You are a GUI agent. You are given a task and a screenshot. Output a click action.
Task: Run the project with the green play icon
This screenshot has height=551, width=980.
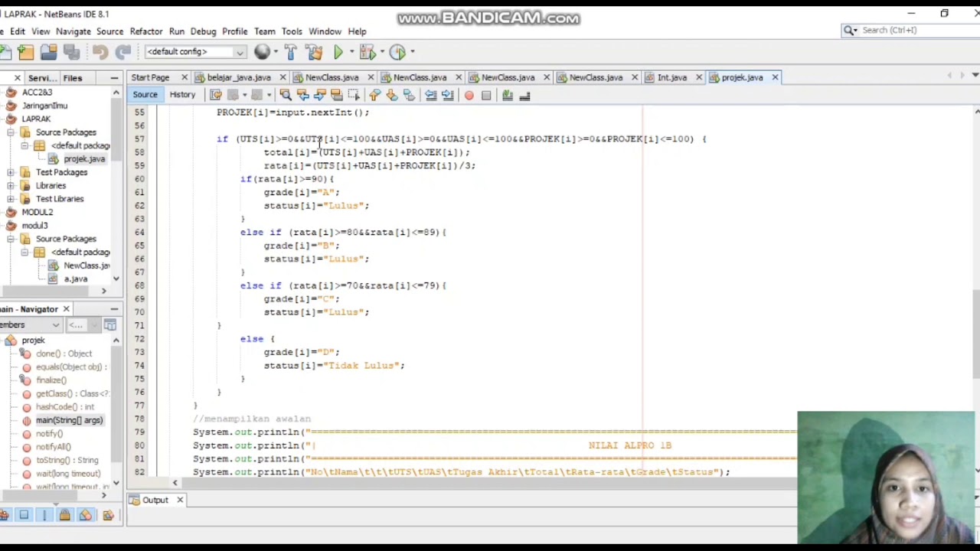click(x=338, y=52)
